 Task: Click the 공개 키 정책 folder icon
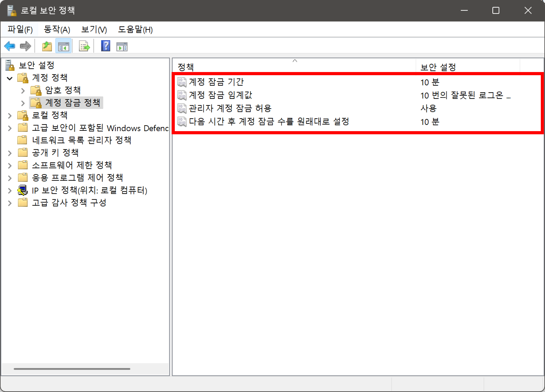click(23, 152)
